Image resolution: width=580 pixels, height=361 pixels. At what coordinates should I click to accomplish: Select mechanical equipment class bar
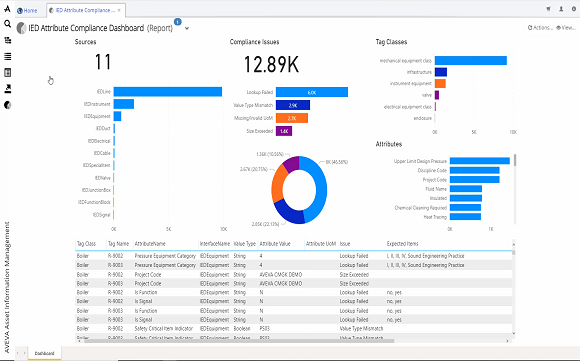coord(471,61)
